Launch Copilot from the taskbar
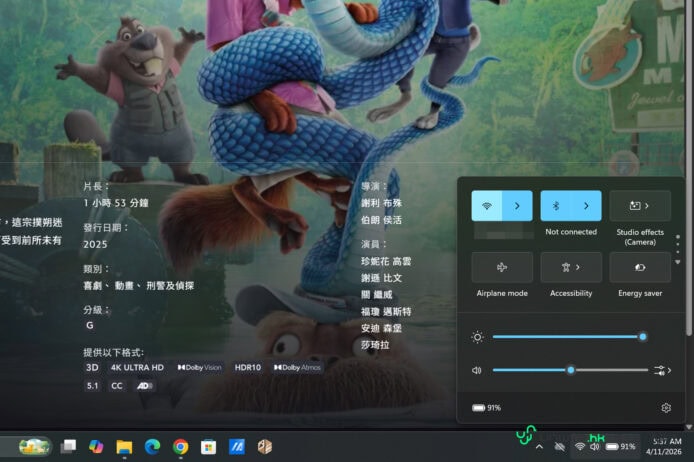 pyautogui.click(x=96, y=447)
